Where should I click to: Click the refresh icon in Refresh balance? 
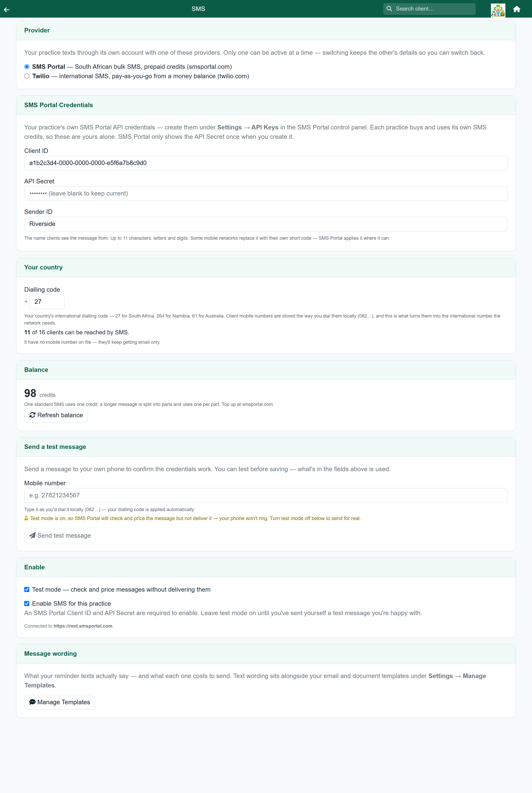(x=33, y=415)
